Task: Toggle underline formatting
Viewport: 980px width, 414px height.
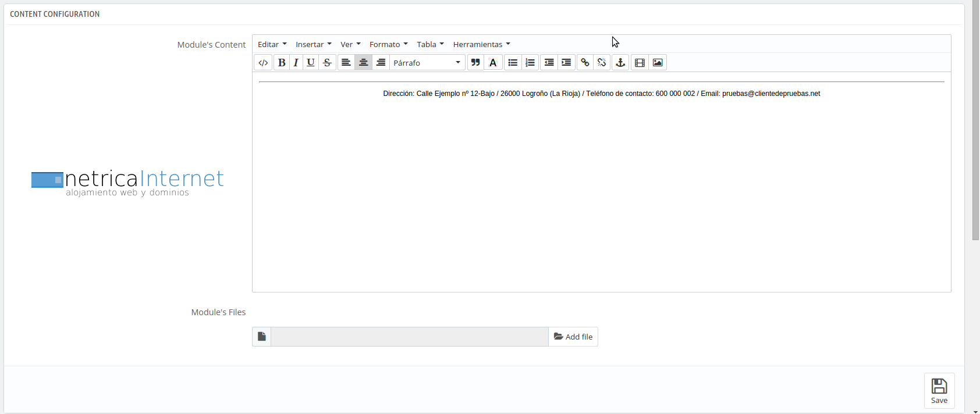Action: [311, 63]
